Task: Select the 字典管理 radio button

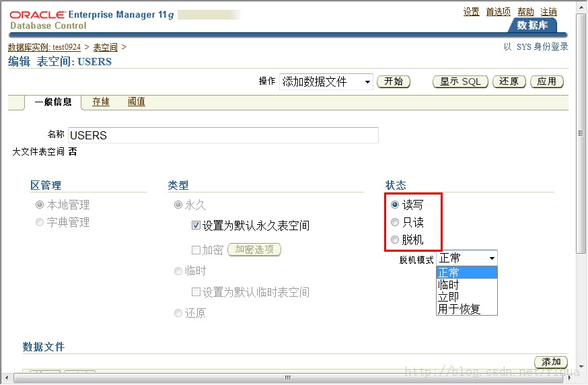Action: point(40,222)
